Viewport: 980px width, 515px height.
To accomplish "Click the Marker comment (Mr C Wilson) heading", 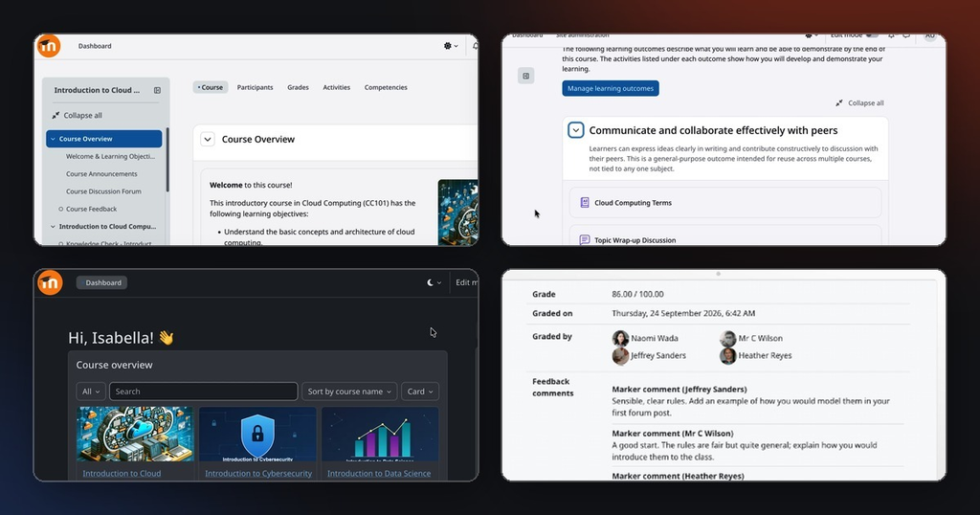I will (x=673, y=433).
